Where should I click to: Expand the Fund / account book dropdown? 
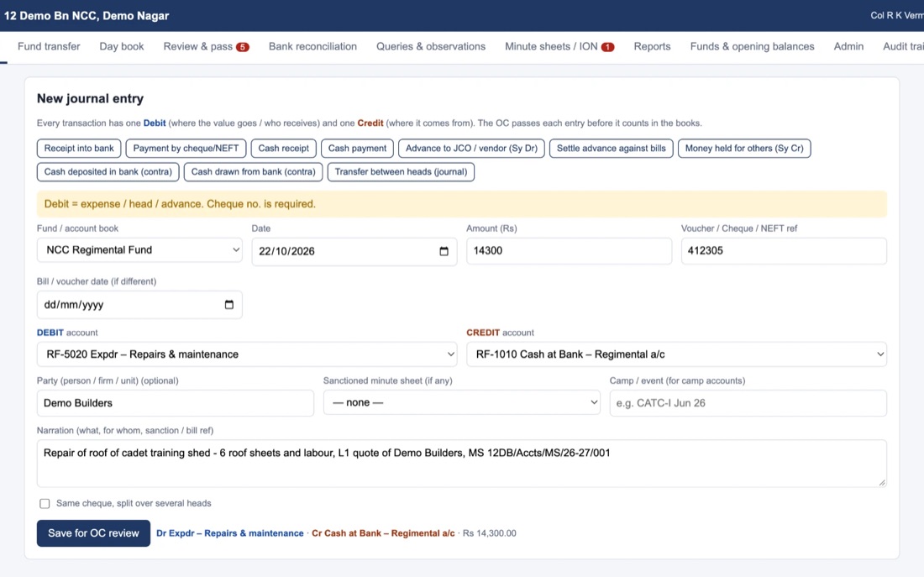point(139,250)
